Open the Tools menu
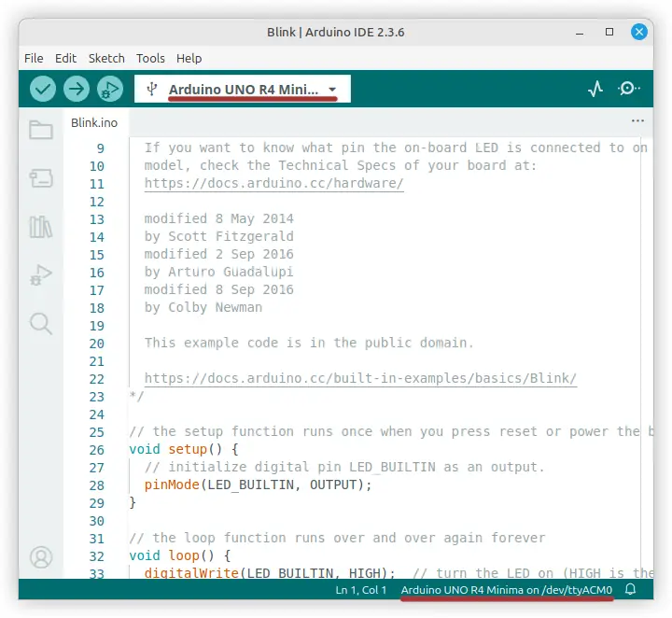672x618 pixels. click(x=150, y=58)
